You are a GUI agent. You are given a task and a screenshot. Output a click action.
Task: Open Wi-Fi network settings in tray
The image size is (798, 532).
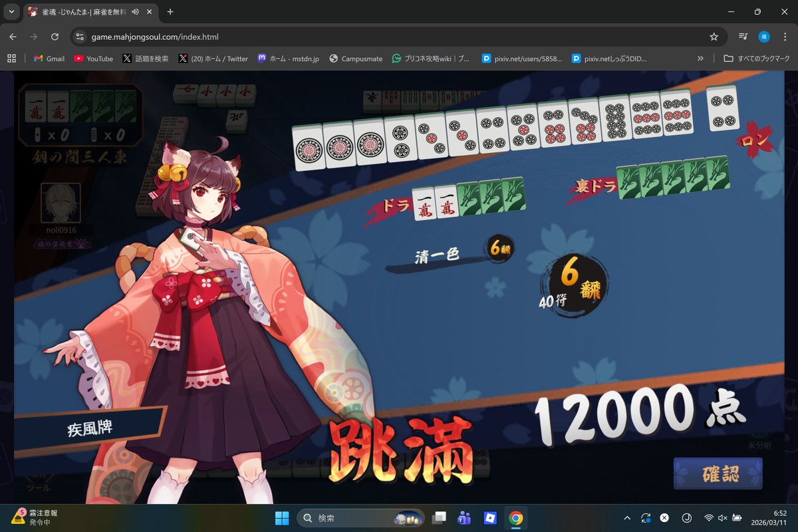(709, 518)
